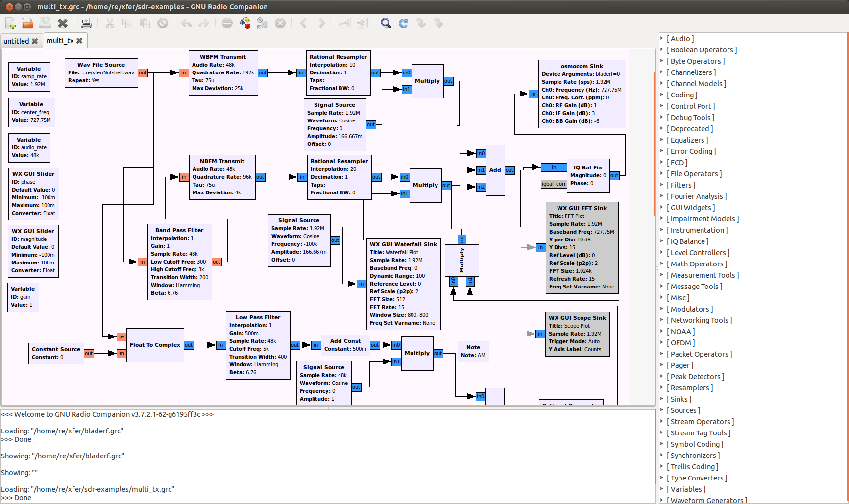849x504 pixels.
Task: Select the Wav File Source block
Action: tap(101, 73)
